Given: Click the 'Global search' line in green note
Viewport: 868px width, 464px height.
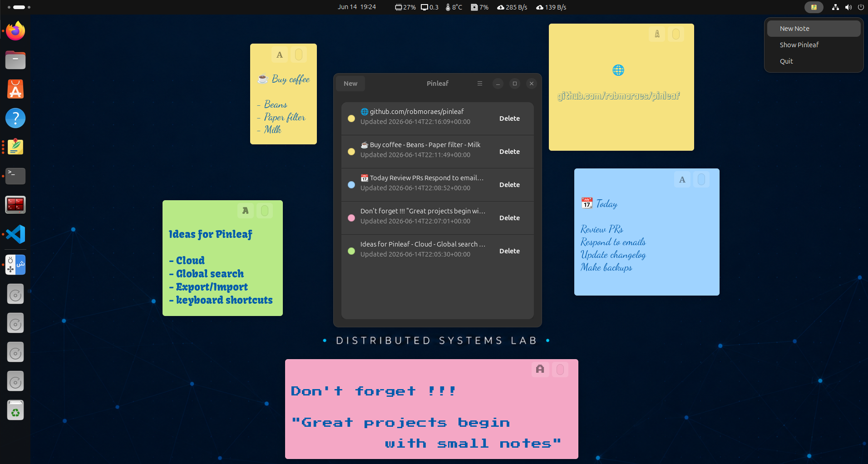Looking at the screenshot, I should [207, 274].
